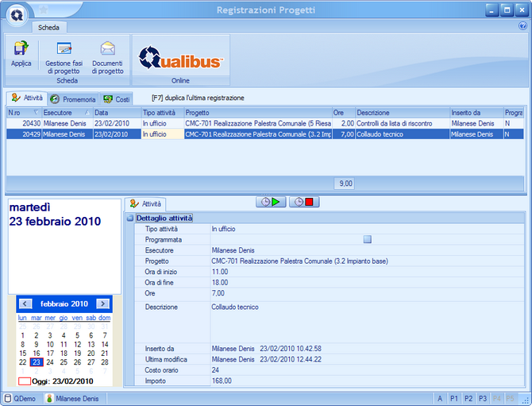Screen dimensions: 532x406
Task: Go to next month in calendar
Action: [102, 304]
